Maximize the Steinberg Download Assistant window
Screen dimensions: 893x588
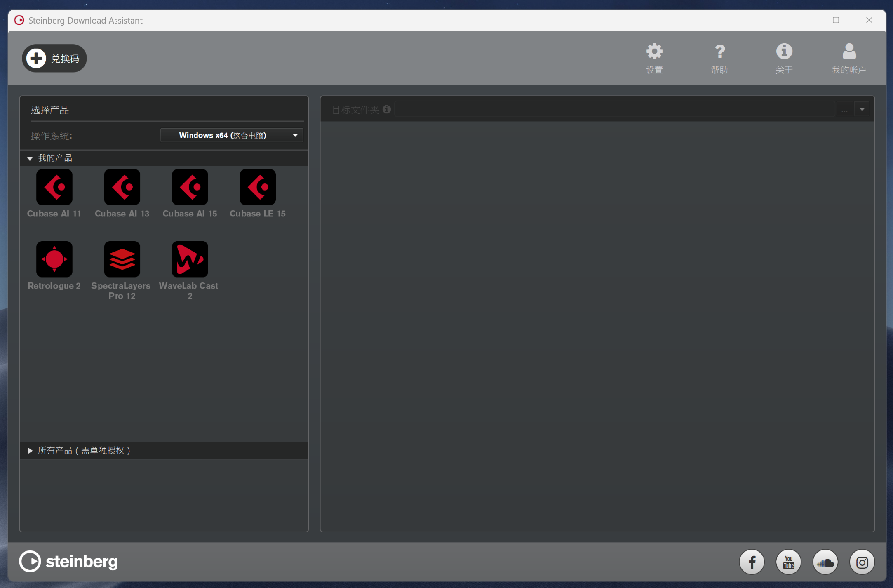pyautogui.click(x=836, y=20)
